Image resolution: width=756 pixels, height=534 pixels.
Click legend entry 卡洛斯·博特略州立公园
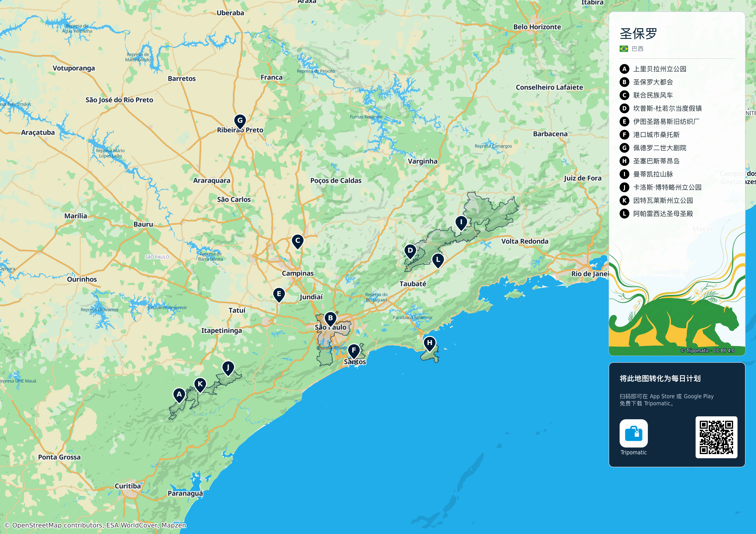click(x=667, y=187)
